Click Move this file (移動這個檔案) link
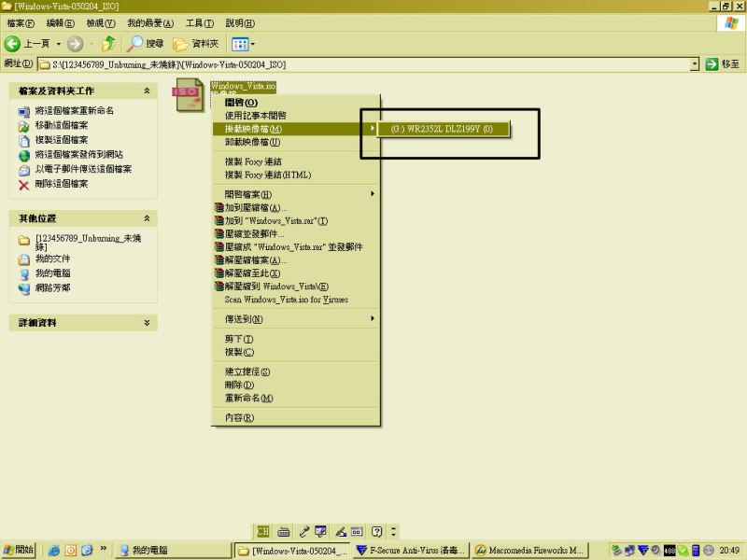The image size is (747, 560). 61,125
